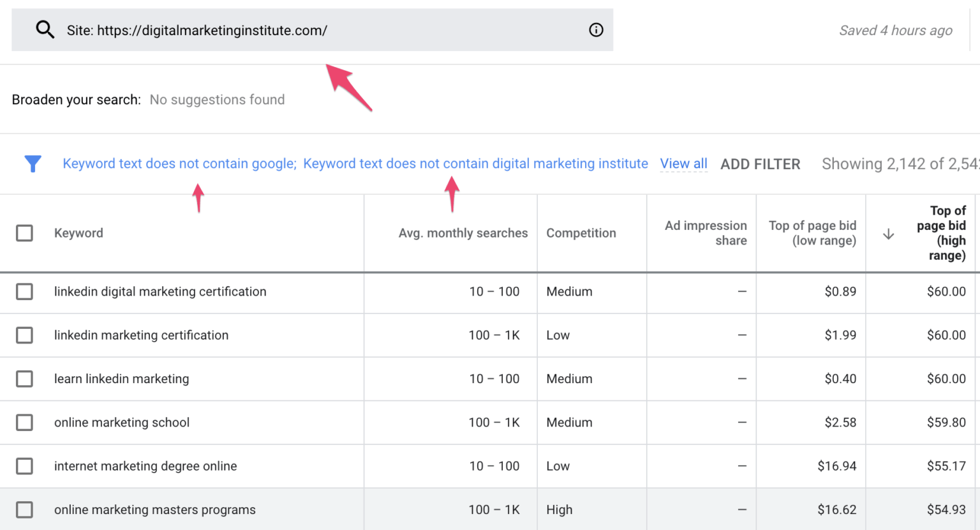This screenshot has height=530, width=980.
Task: Check 'linkedin digital marketing certification' keyword
Action: coord(24,292)
